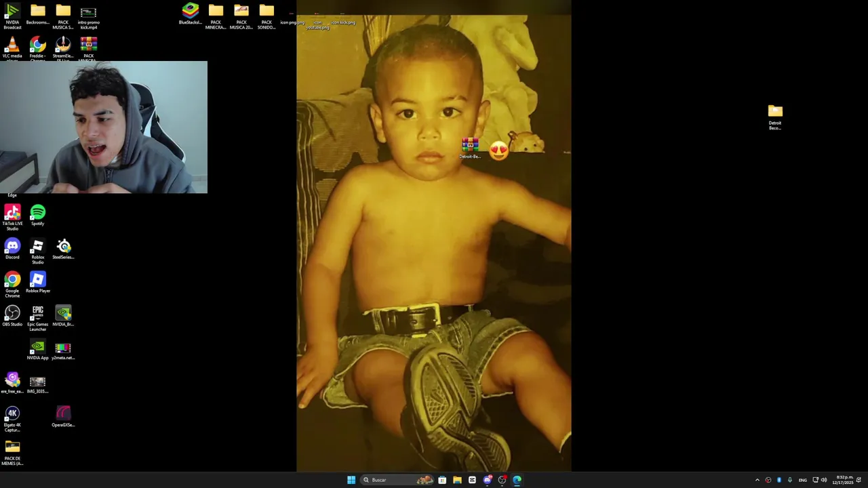Select the y2meta.net video file
This screenshot has width=868, height=488.
(63, 350)
